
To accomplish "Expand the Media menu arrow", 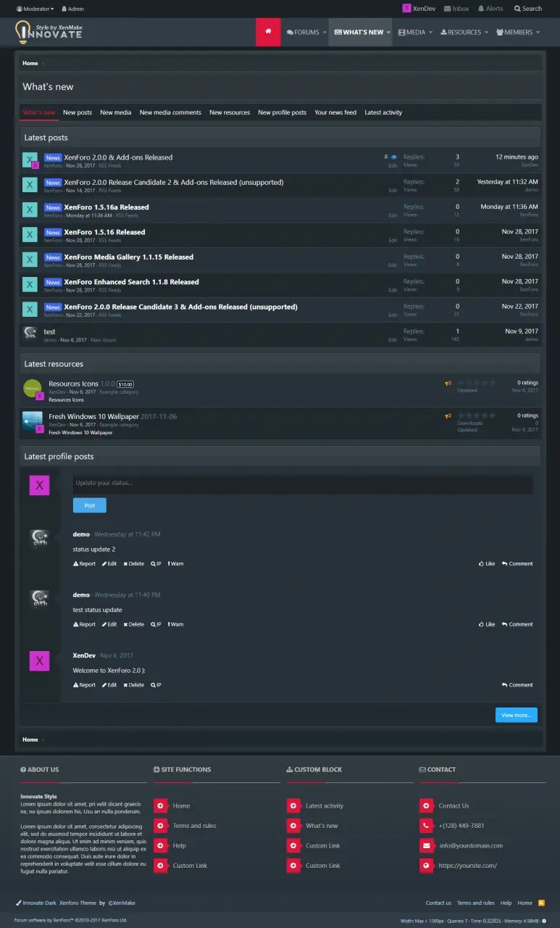I will pos(430,32).
